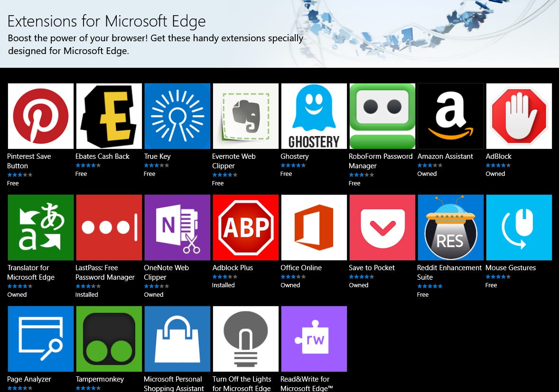Click the Amazon Assistant icon
Viewport: 559px width, 392px height.
point(450,116)
